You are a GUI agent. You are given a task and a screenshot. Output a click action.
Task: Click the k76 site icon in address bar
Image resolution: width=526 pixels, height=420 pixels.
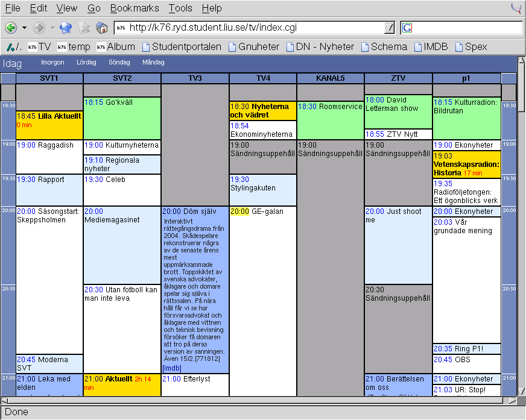pos(121,28)
